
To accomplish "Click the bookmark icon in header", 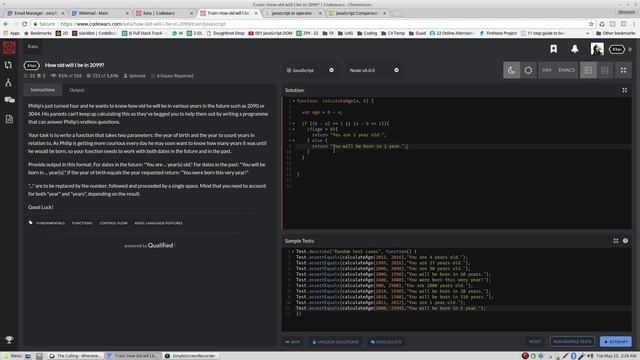I will point(553,49).
